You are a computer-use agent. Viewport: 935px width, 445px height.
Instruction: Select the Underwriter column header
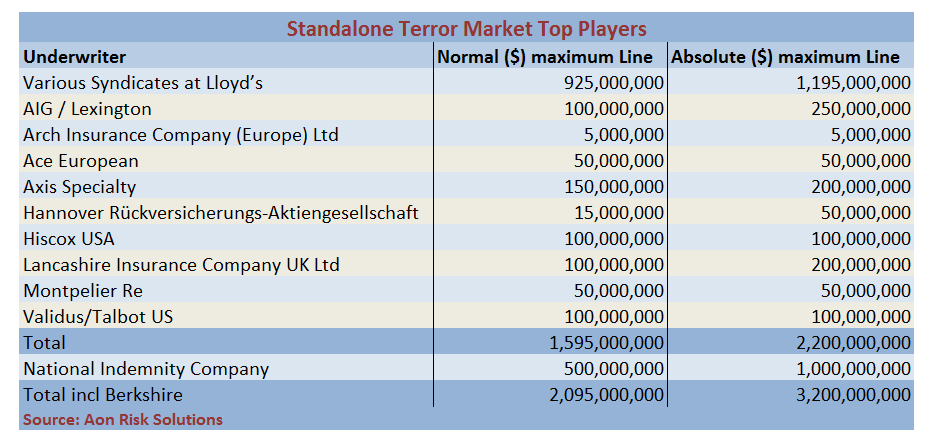click(x=75, y=56)
